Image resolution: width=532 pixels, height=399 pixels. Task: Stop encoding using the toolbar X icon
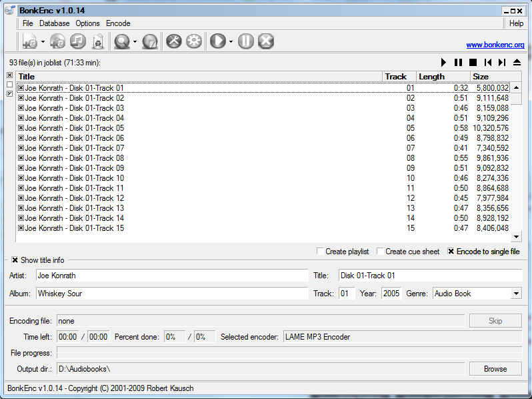[x=266, y=41]
